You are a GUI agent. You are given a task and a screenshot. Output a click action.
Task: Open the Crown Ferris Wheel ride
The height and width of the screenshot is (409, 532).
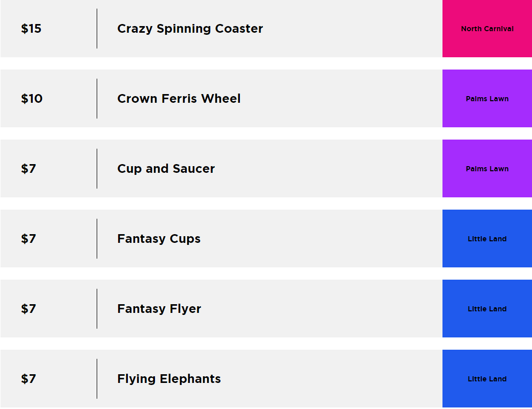179,99
